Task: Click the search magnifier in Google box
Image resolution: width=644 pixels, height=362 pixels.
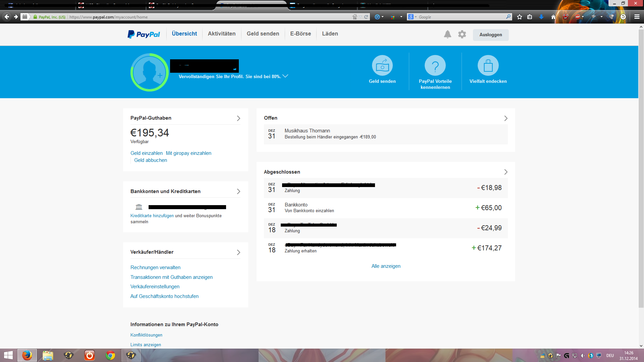Action: [508, 16]
